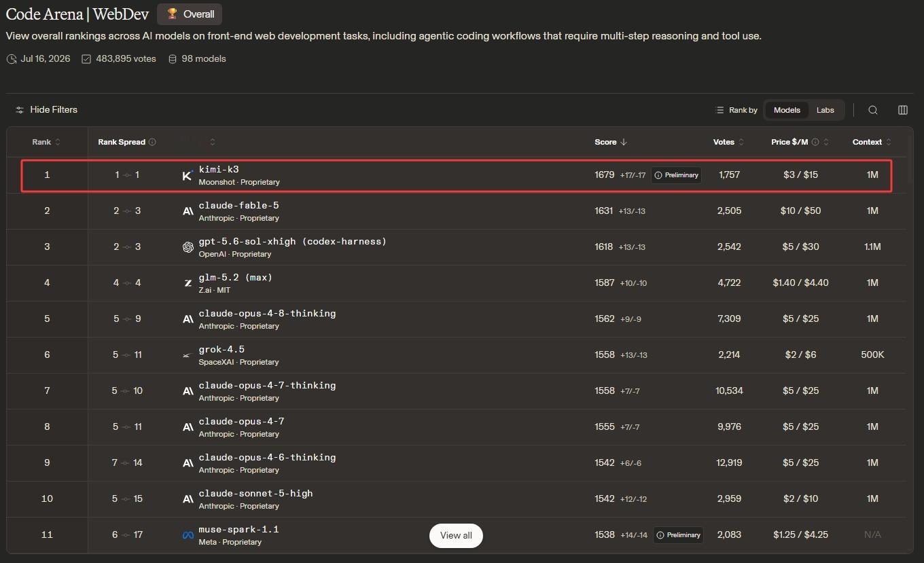Click the Meta logo icon
Screen dimensions: 924x563
(x=188, y=535)
